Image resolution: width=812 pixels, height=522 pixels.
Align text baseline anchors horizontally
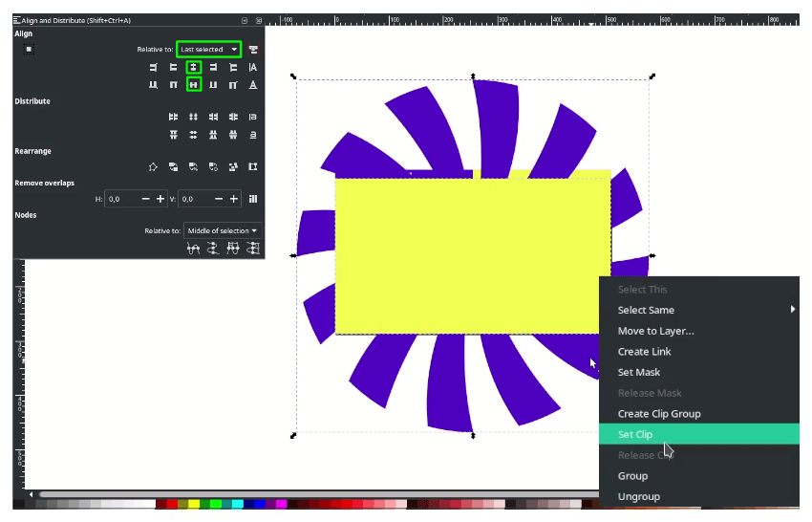[x=253, y=67]
